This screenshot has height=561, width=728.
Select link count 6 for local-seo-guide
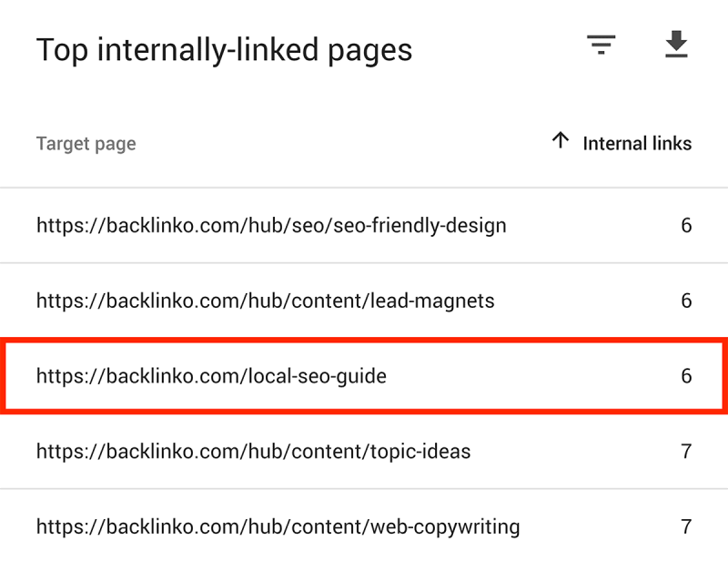[x=686, y=376]
